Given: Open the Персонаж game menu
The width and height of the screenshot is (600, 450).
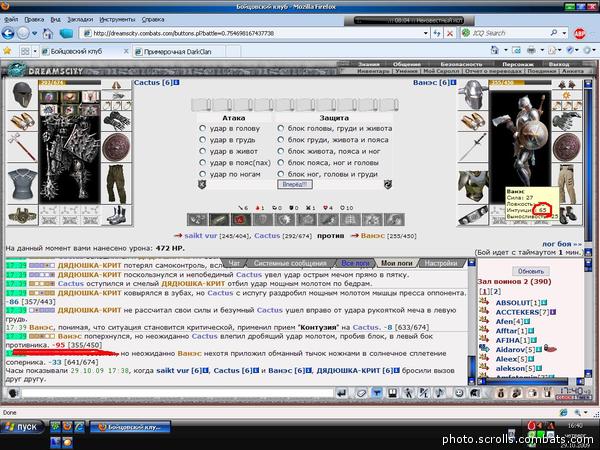Looking at the screenshot, I should [517, 64].
